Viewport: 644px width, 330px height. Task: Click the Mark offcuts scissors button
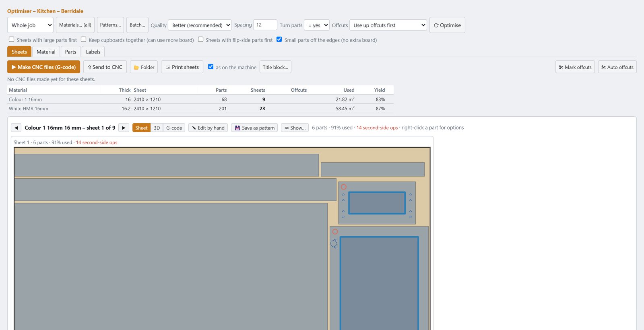tap(575, 67)
